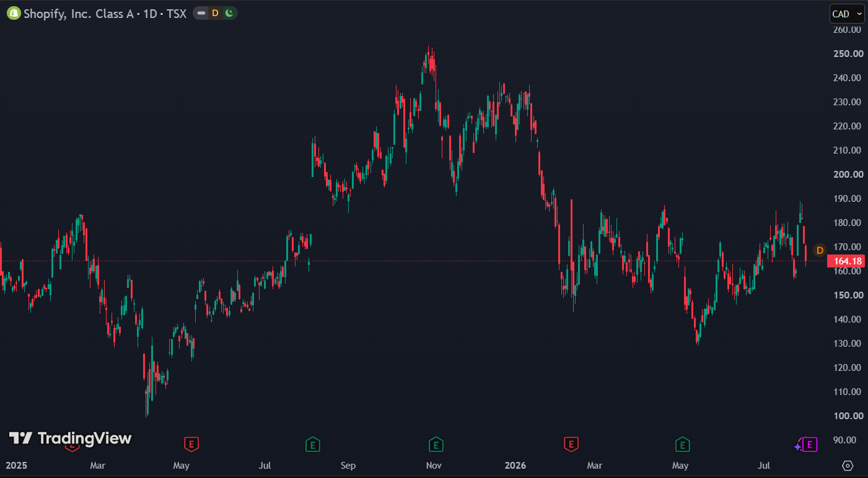Click the Shopify logo icon

(14, 13)
